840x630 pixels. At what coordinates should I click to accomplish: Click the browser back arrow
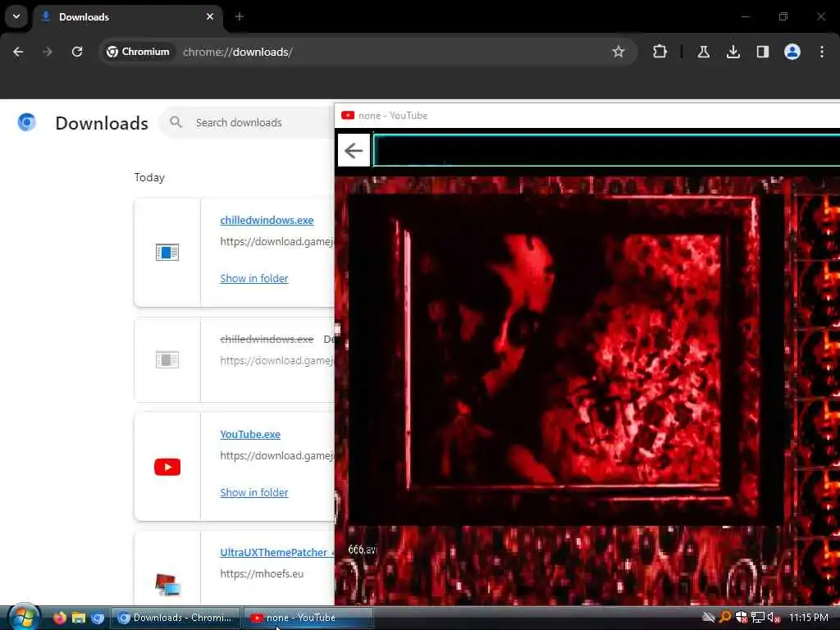coord(18,52)
